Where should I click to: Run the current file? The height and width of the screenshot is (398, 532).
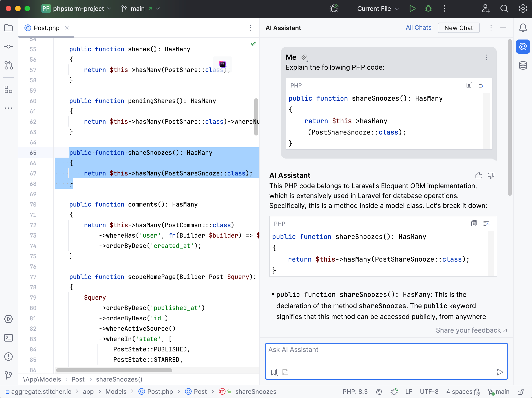pos(412,9)
